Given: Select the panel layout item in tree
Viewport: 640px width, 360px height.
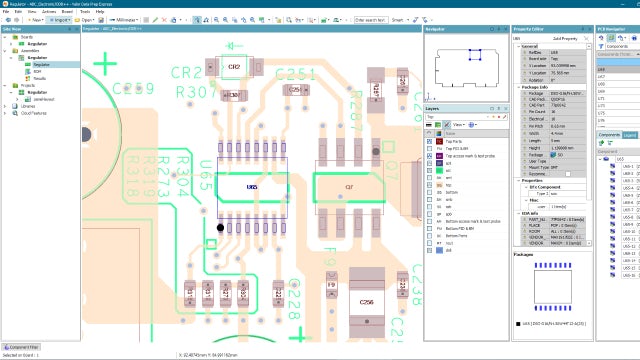Looking at the screenshot, I should [x=44, y=99].
